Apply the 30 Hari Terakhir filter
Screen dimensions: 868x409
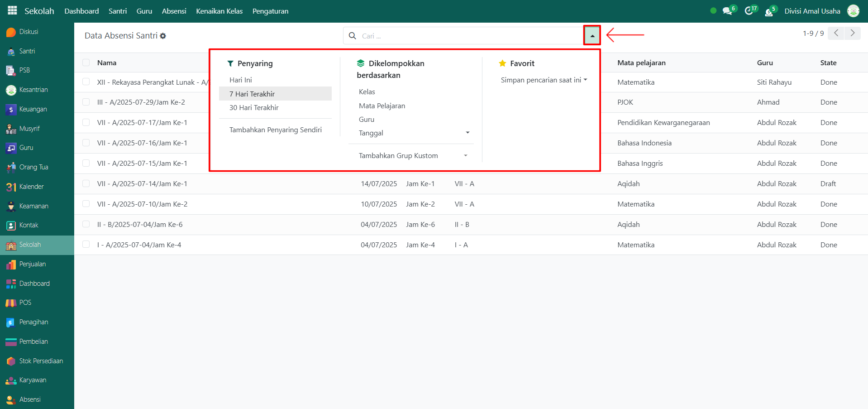(x=254, y=108)
